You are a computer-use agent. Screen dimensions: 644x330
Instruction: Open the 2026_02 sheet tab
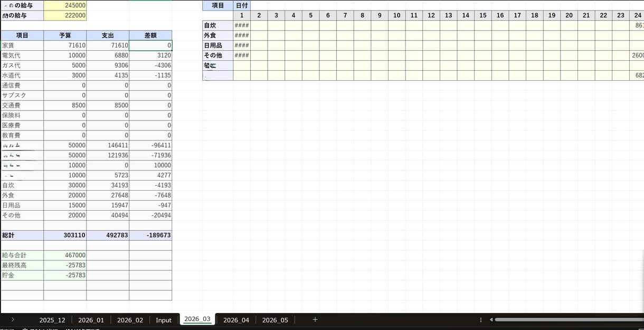click(x=130, y=320)
